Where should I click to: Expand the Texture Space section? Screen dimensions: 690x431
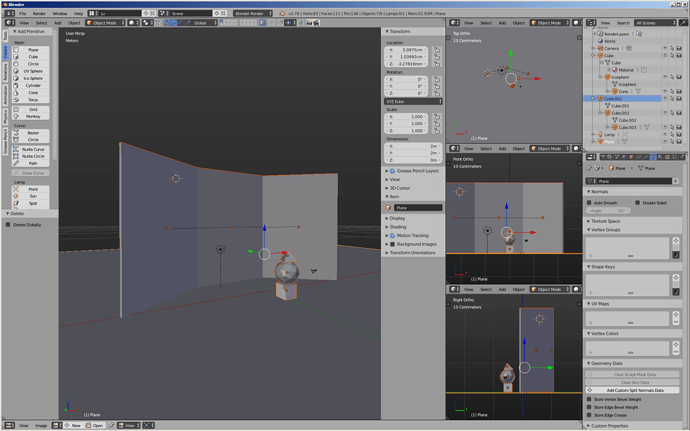tap(605, 221)
